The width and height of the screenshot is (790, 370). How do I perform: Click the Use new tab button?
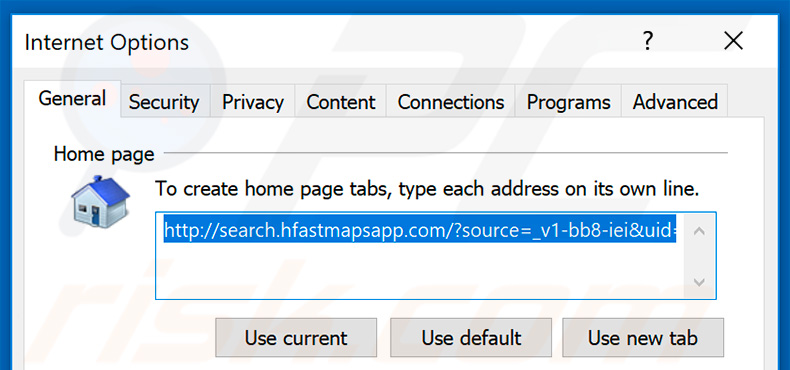(x=643, y=337)
